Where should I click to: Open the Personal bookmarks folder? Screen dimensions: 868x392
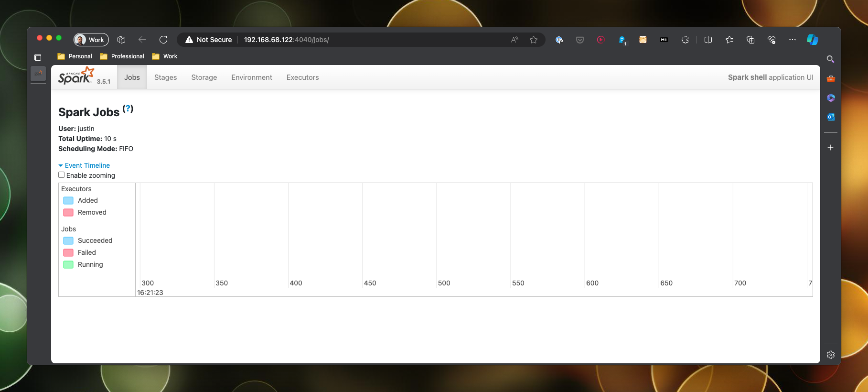click(75, 56)
